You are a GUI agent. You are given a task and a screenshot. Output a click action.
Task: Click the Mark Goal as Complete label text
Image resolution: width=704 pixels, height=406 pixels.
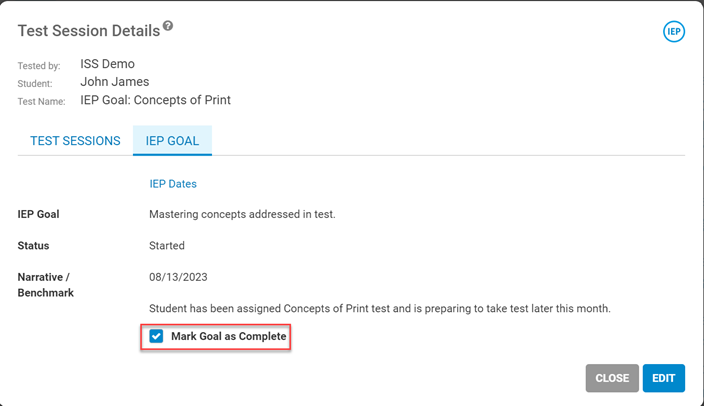coord(229,336)
